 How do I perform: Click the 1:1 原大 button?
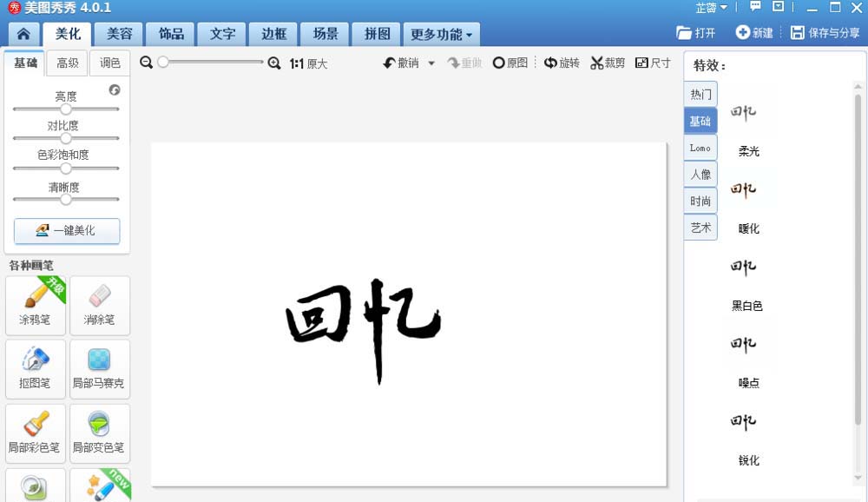[308, 63]
